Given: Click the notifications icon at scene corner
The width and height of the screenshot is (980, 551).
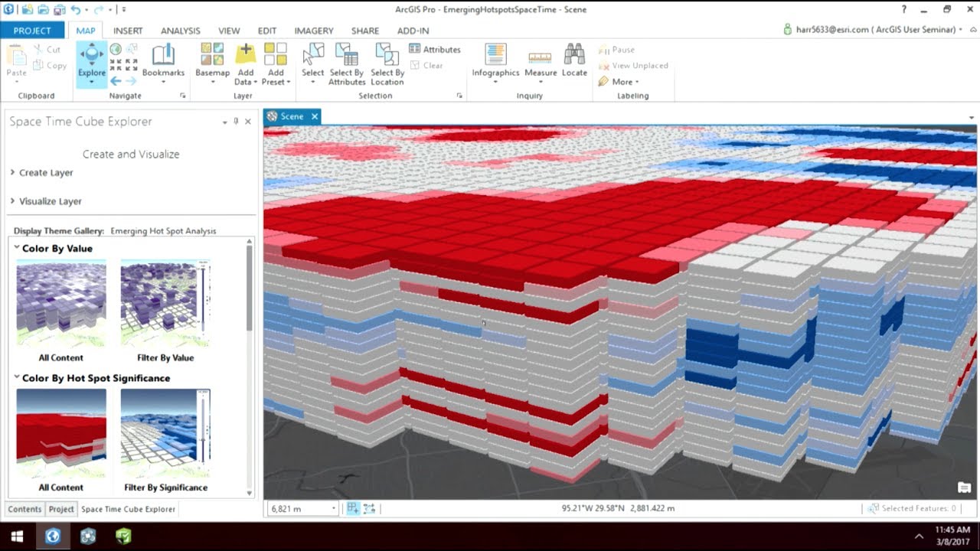Looking at the screenshot, I should coord(964,487).
